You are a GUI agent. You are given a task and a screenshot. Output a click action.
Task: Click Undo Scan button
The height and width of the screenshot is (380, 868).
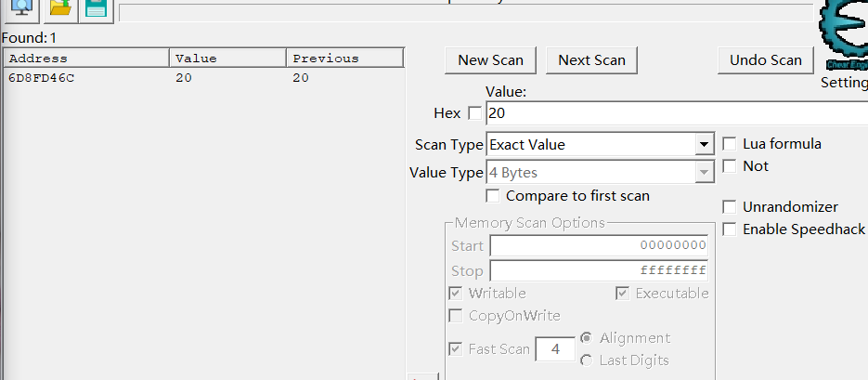click(x=766, y=60)
